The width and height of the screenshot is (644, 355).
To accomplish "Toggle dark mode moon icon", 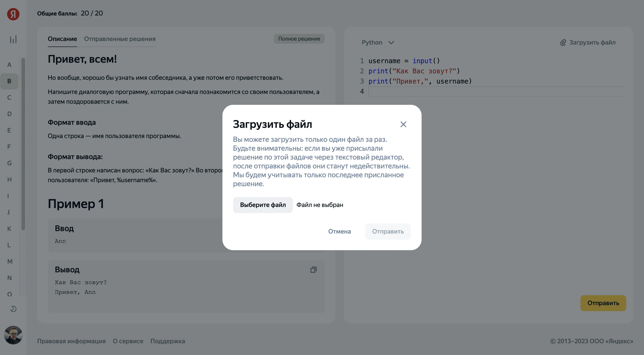I will 13,309.
